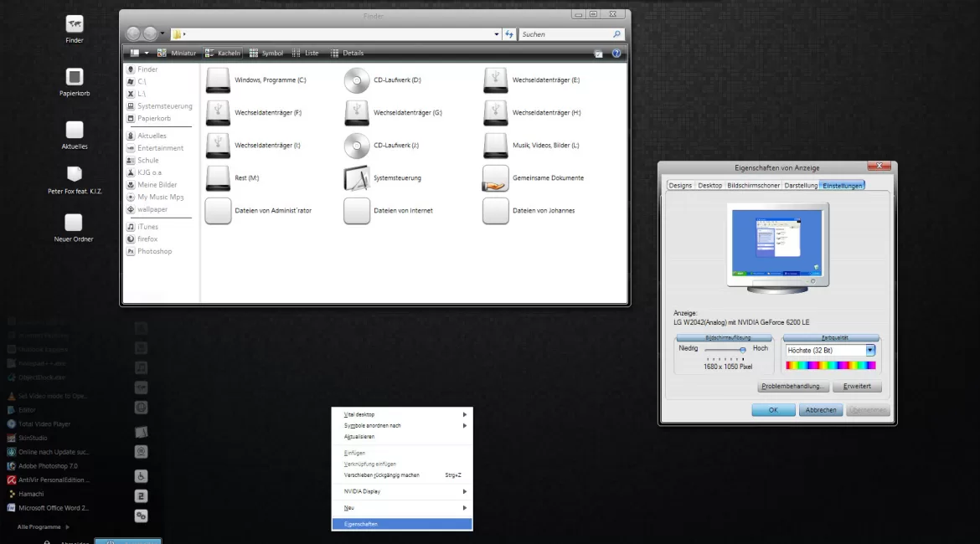Click the Bildschirmauflösung resolution slider
Screen dimensions: 980x544
point(725,349)
